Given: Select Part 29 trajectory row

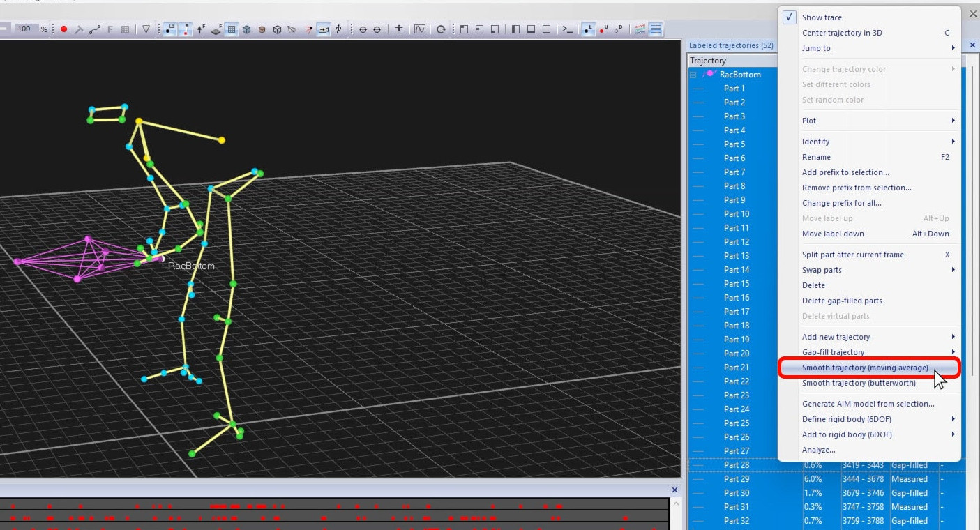Looking at the screenshot, I should (736, 479).
